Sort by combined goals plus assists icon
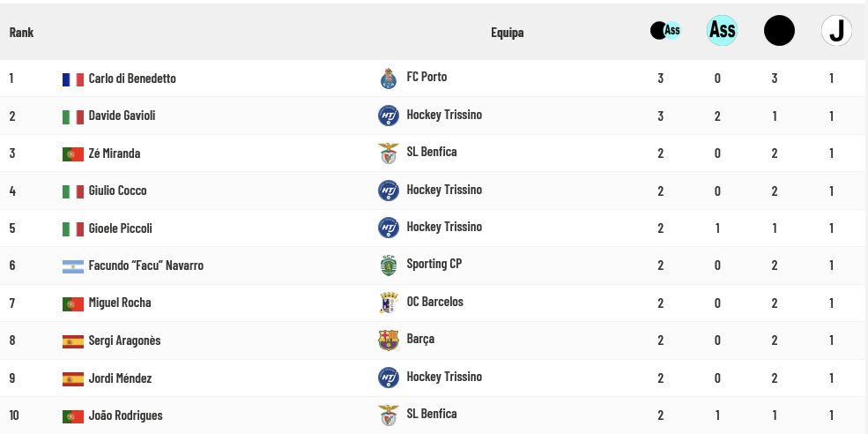868x434 pixels. (x=665, y=31)
